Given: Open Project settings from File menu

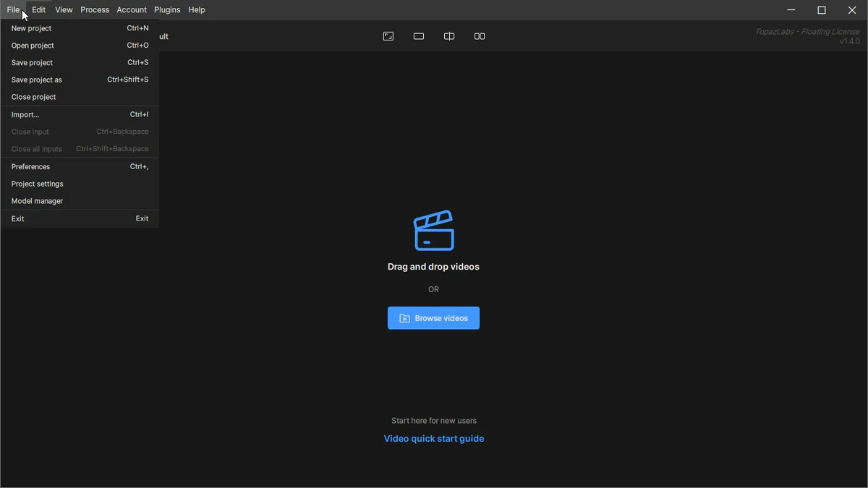Looking at the screenshot, I should (80, 184).
